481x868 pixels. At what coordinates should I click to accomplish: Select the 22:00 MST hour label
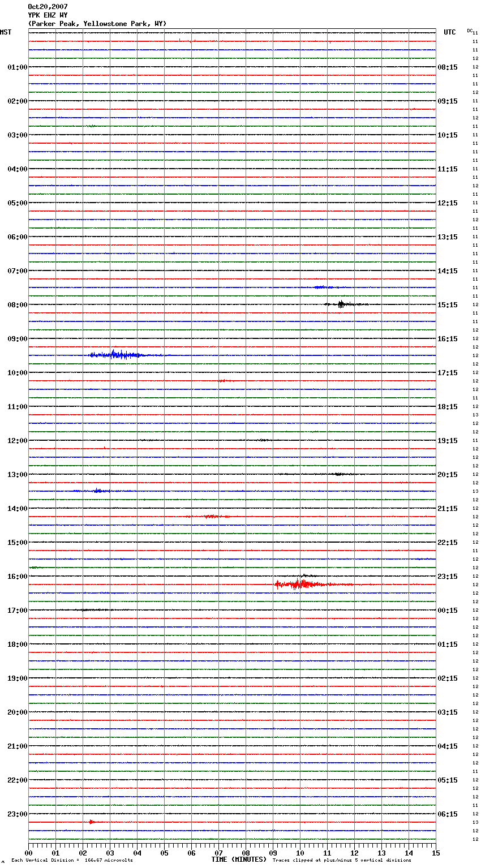(17, 780)
